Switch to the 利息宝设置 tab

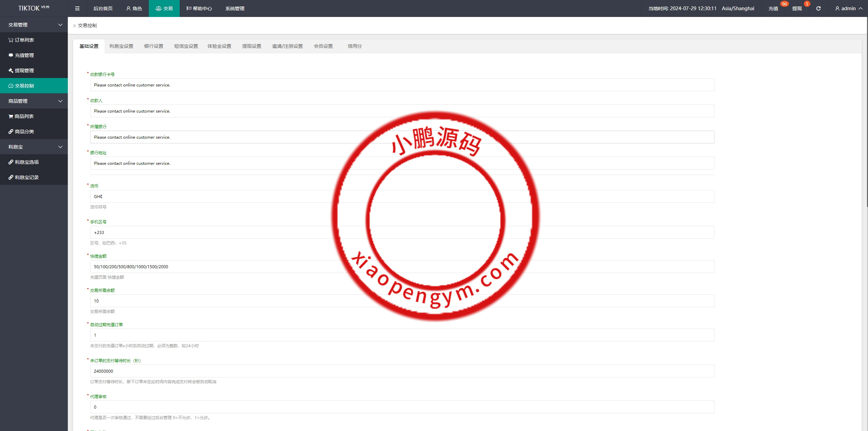[x=121, y=46]
